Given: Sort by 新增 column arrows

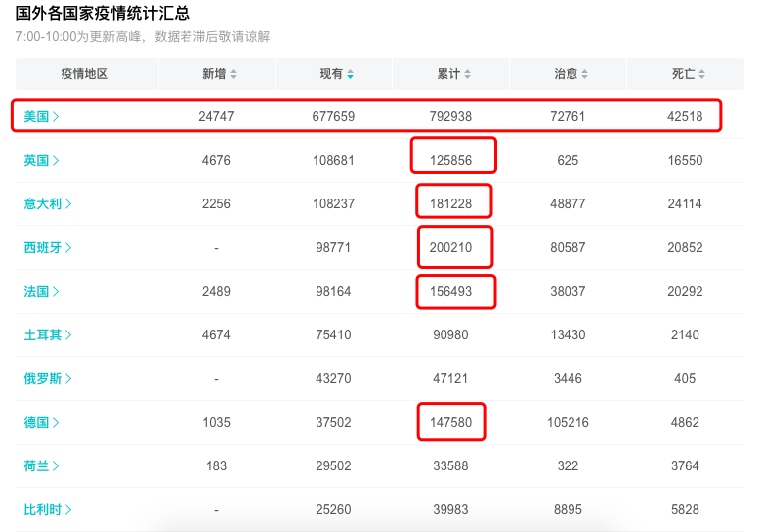Looking at the screenshot, I should pyautogui.click(x=233, y=74).
